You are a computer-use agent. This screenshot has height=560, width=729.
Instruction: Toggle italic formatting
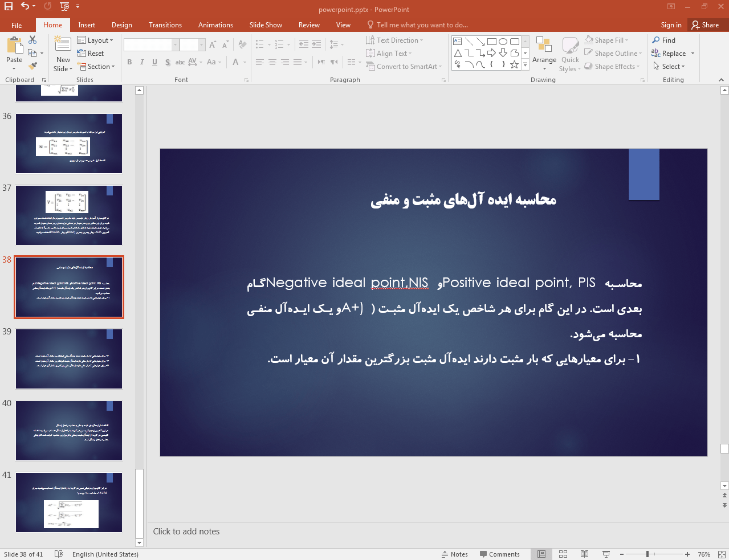[141, 62]
